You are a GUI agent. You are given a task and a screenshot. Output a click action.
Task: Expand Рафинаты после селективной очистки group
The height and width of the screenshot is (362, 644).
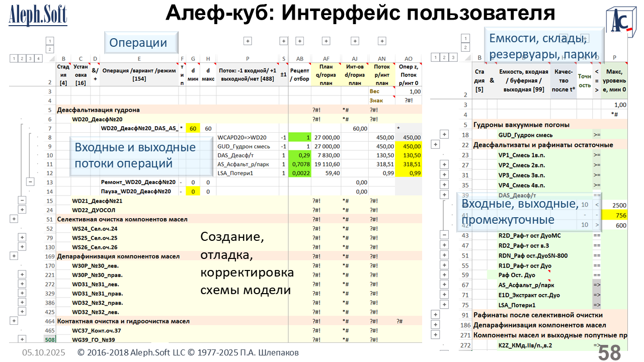pos(436,315)
